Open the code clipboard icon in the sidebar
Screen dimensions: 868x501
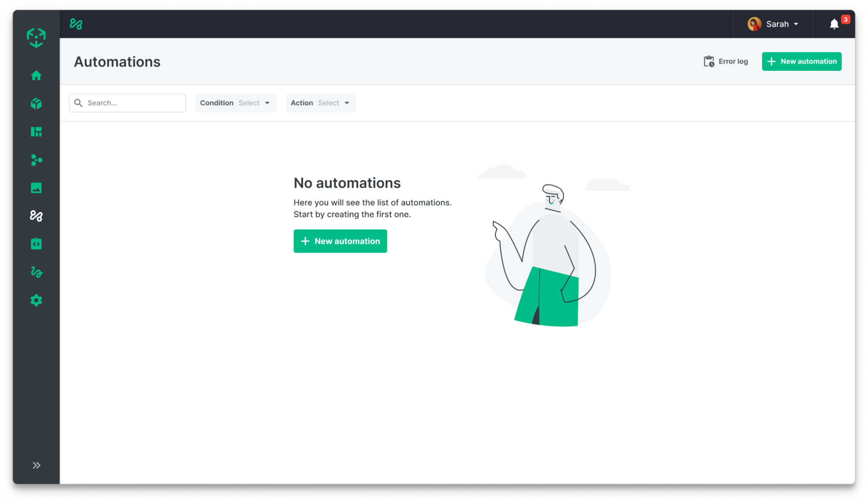coord(36,244)
